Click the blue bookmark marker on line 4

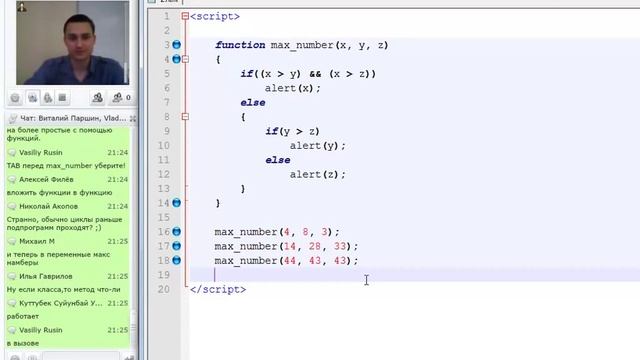coord(176,59)
